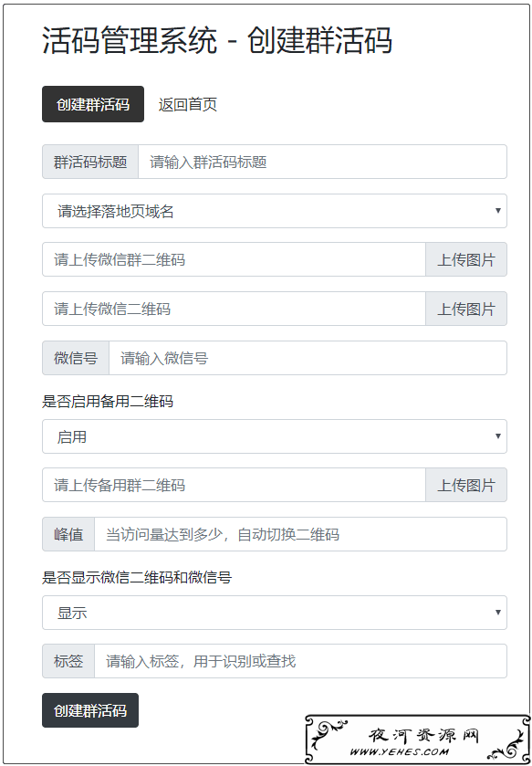This screenshot has height=766, width=532.
Task: Open the 请选择落地页域名 dropdown
Action: click(275, 211)
